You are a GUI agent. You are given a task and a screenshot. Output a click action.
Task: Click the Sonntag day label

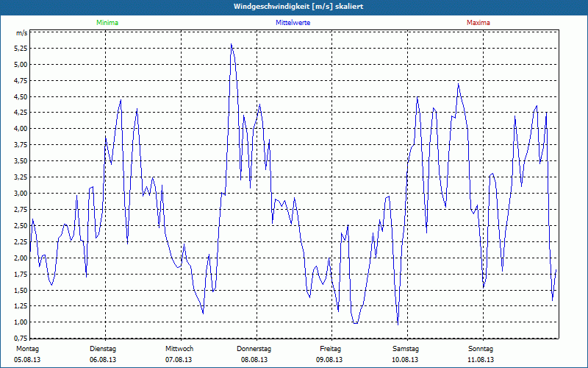(481, 349)
